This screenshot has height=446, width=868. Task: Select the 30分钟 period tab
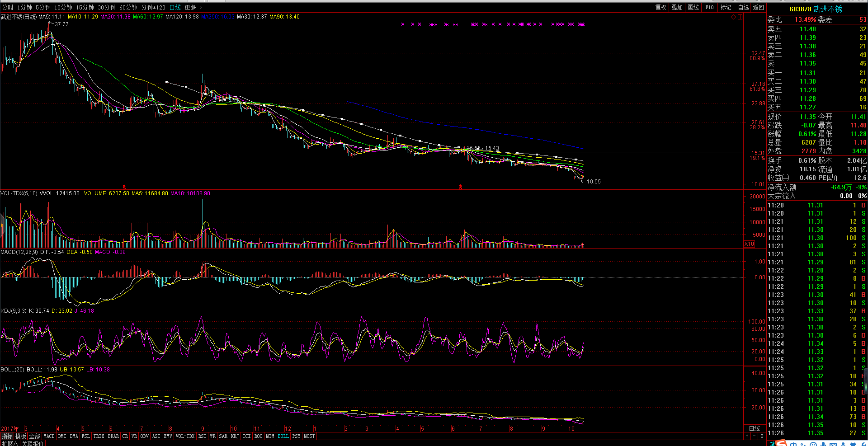(107, 7)
